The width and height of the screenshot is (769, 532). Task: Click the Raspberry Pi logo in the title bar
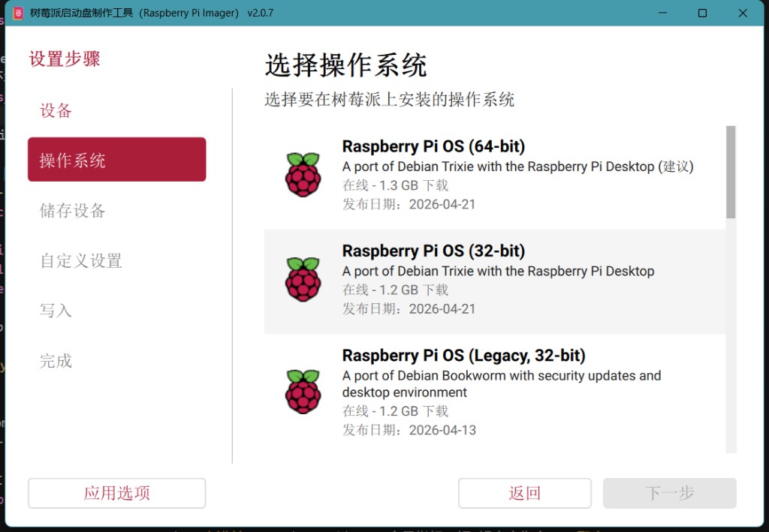coord(17,13)
